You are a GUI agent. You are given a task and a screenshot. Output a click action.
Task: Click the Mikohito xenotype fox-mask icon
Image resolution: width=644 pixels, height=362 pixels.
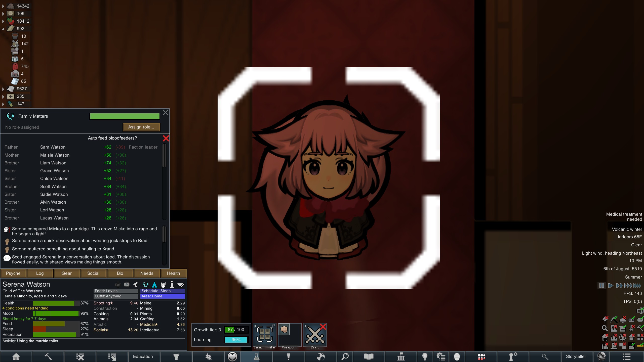coord(163,285)
